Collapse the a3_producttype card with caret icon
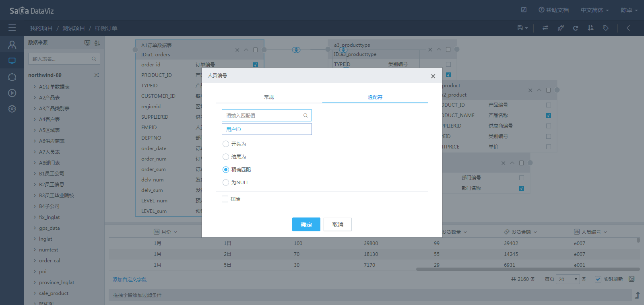 click(439, 49)
